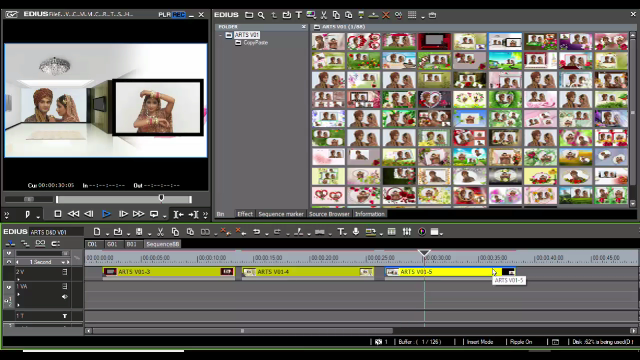Screen dimensions: 640x360
Task: Open the timeline scale 1 Second dropdown
Action: pos(63,262)
